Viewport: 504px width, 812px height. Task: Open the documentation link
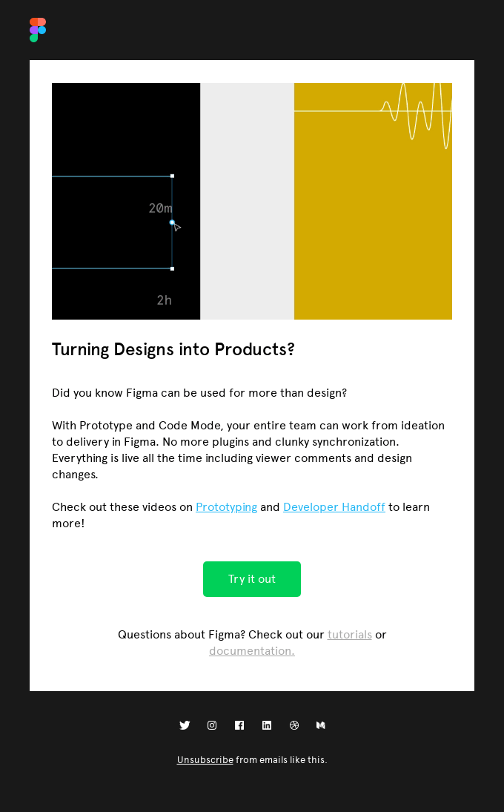coord(251,651)
